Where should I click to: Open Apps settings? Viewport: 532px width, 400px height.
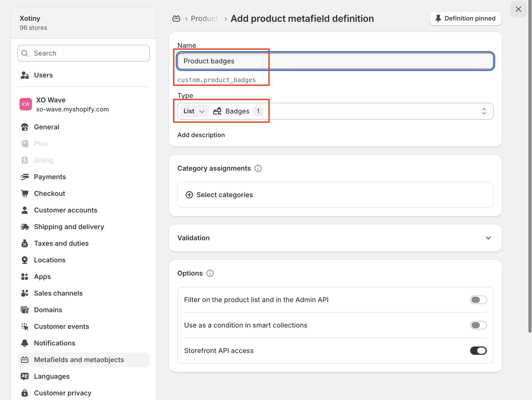[x=83, y=277]
